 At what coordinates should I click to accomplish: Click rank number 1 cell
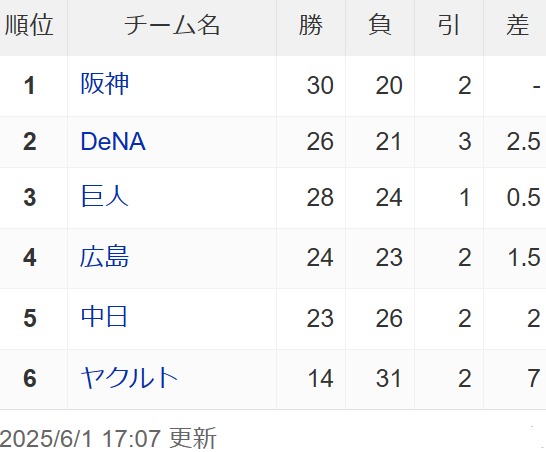(x=30, y=85)
